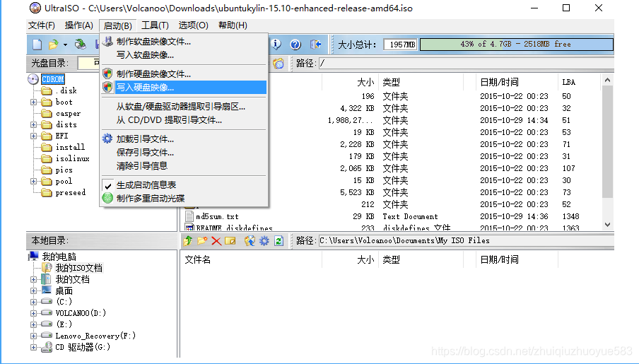Click the UltraISO title bar app icon

pos(35,8)
